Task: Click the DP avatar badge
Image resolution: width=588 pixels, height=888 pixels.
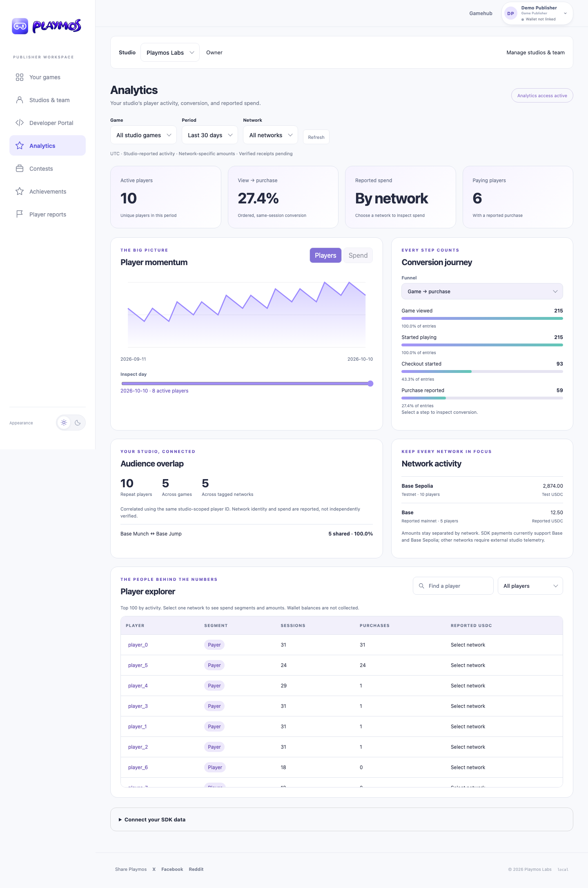Action: point(511,13)
